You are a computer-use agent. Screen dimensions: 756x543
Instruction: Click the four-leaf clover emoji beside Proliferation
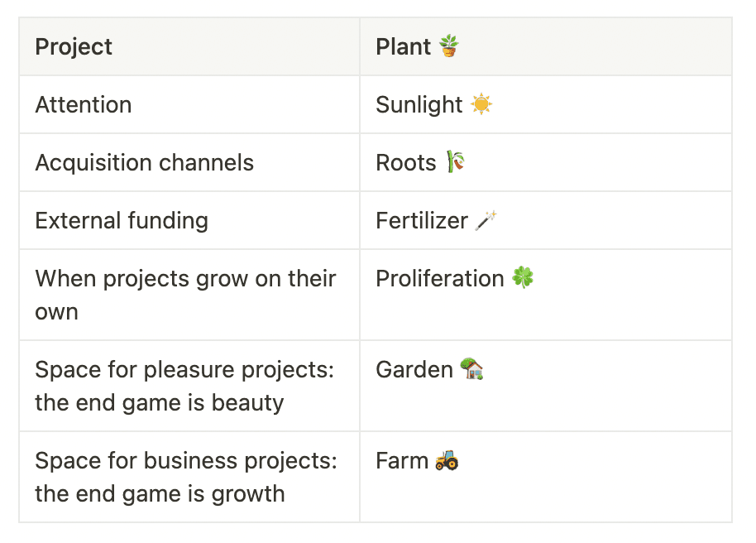click(x=523, y=278)
